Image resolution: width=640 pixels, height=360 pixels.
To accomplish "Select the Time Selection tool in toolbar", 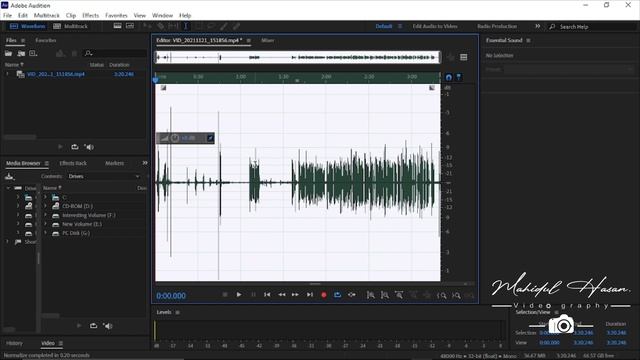I will pyautogui.click(x=186, y=26).
